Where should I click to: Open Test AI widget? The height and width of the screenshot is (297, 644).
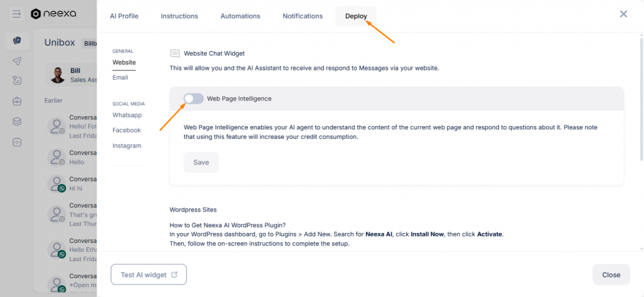(x=148, y=274)
